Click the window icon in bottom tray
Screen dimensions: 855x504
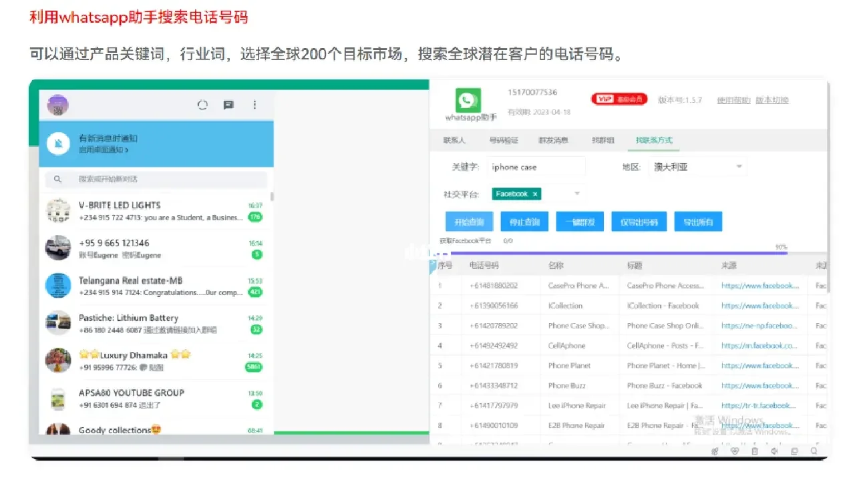click(x=794, y=451)
